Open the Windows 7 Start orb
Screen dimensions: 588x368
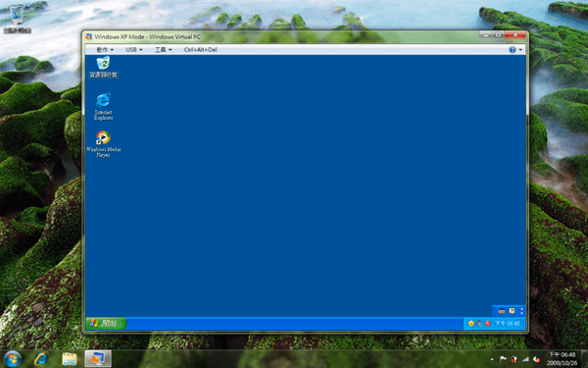(x=13, y=358)
